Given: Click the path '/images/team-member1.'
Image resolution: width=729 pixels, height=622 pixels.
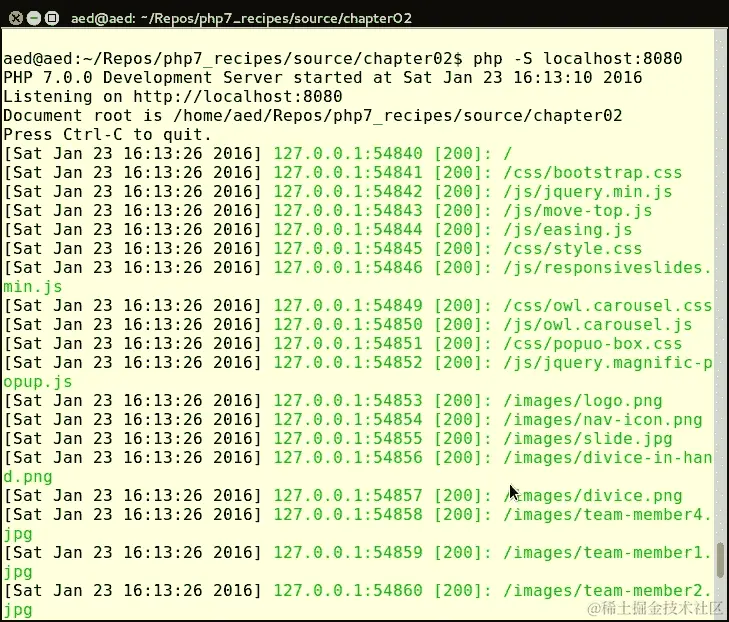Looking at the screenshot, I should tap(608, 553).
